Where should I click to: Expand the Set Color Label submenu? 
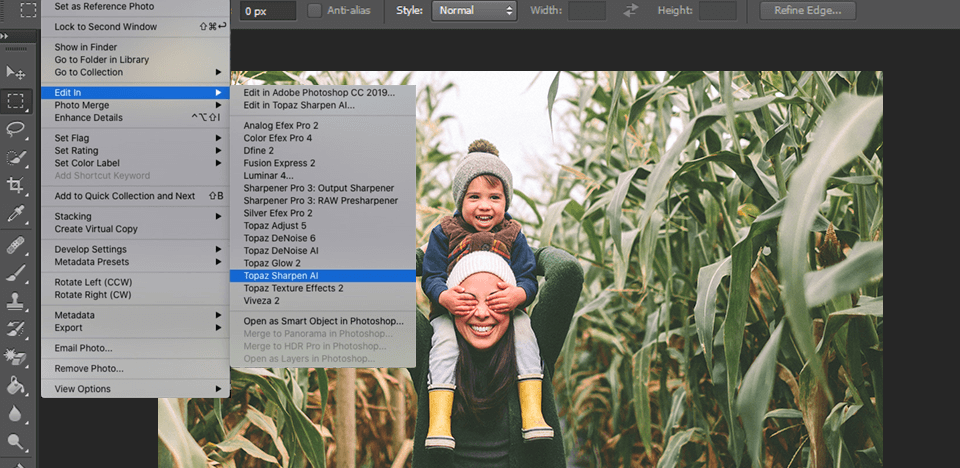coord(135,163)
